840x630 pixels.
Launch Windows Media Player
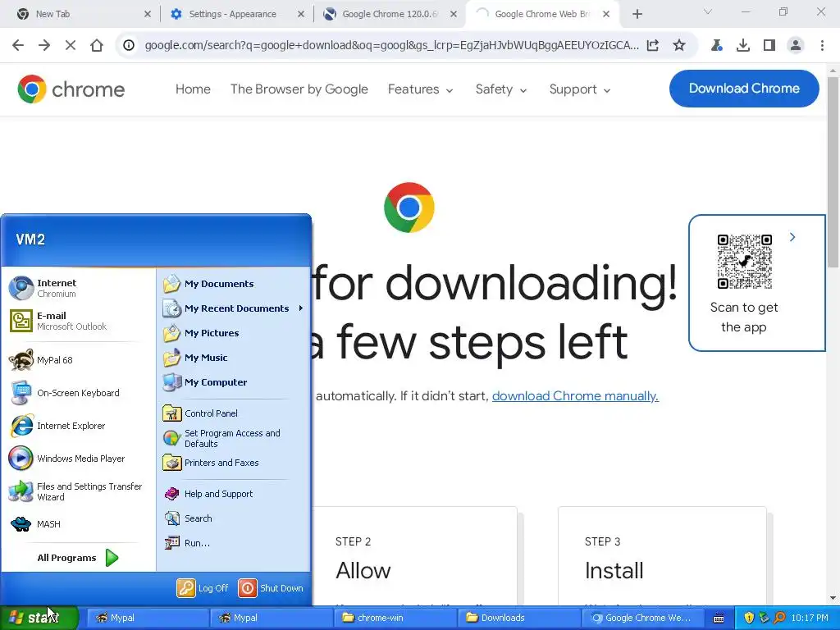click(x=79, y=459)
